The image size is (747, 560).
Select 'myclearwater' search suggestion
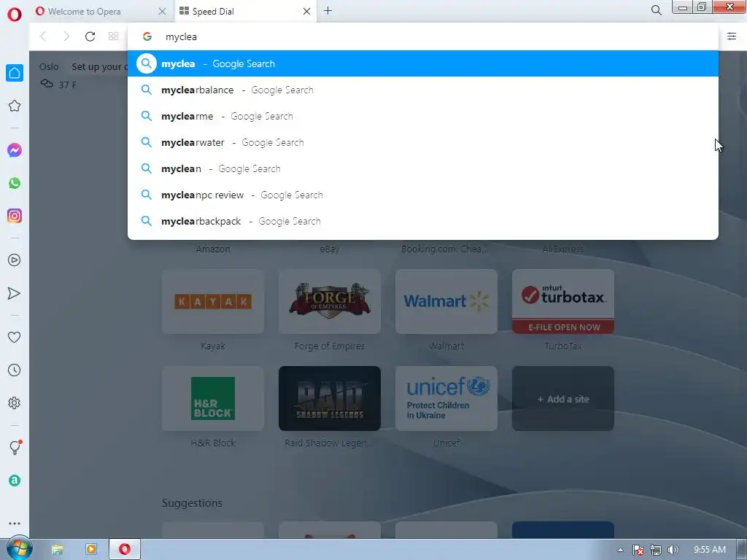(x=423, y=142)
